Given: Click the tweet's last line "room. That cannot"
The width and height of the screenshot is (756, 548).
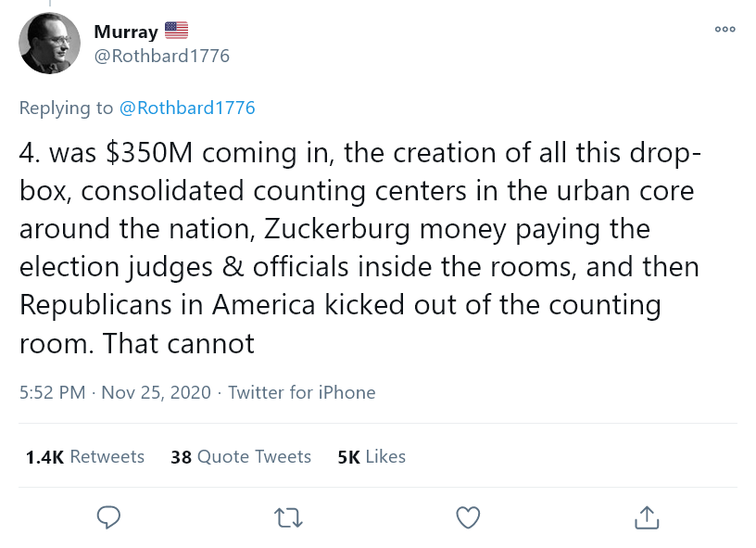Looking at the screenshot, I should (x=136, y=343).
